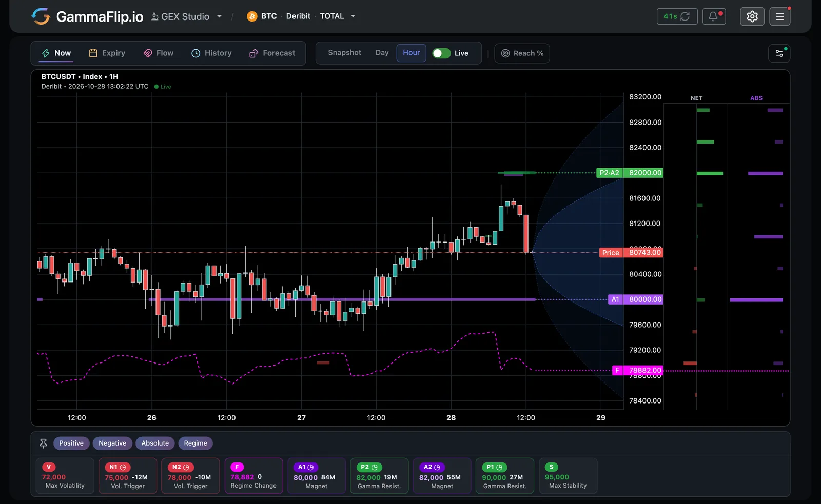The height and width of the screenshot is (504, 821).
Task: Click the BTCUSDT • Index • 1H title
Action: 80,76
